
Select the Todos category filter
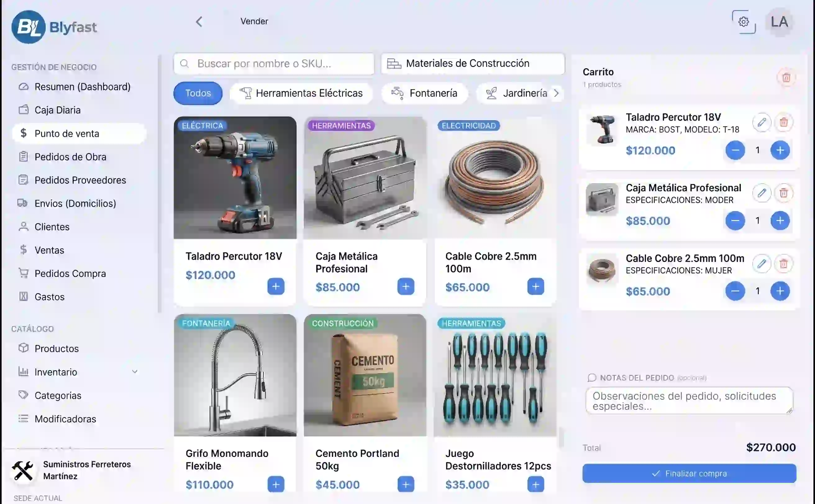(198, 93)
